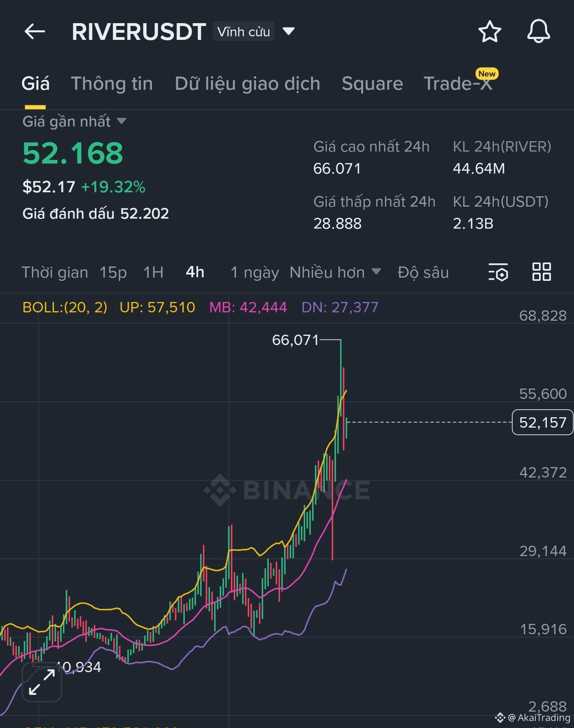Open price alerts bell icon
The height and width of the screenshot is (728, 574).
click(539, 31)
